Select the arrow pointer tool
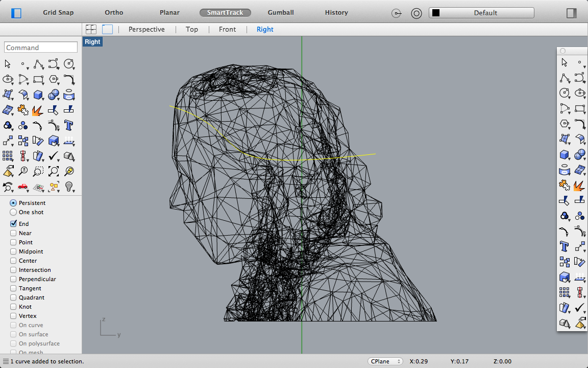The width and height of the screenshot is (588, 368). 8,64
